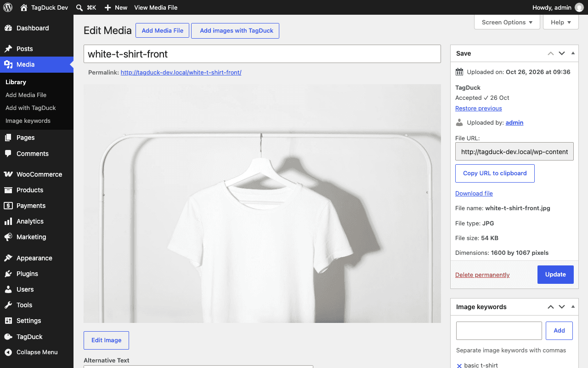Image resolution: width=588 pixels, height=368 pixels.
Task: Move the Image keywords panel up
Action: tap(551, 307)
